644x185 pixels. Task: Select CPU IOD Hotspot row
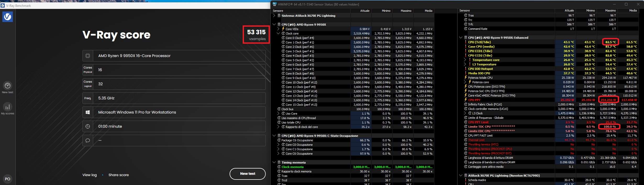pos(548,69)
